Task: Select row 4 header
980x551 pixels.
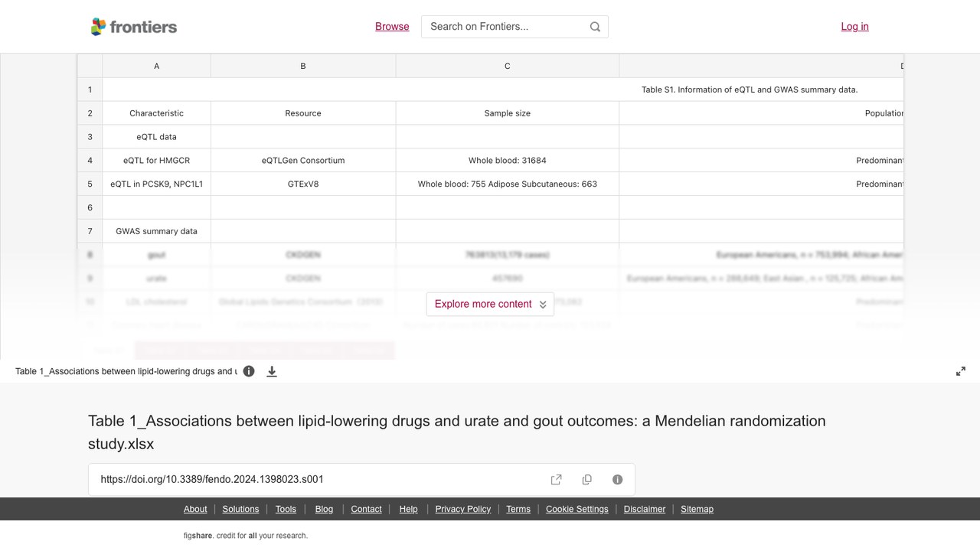Action: (90, 161)
